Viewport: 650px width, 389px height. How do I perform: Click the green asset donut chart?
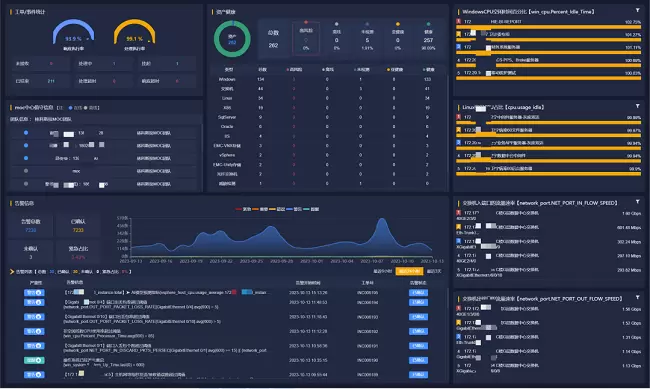point(232,39)
